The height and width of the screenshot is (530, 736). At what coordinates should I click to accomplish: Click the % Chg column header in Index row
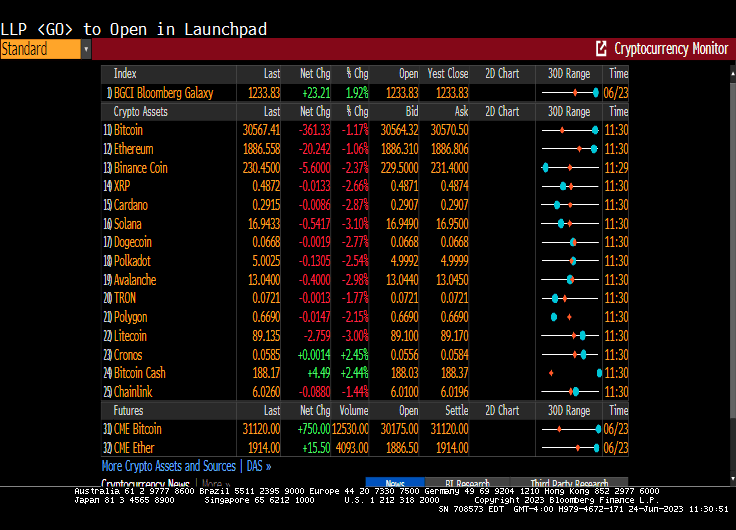(x=356, y=74)
